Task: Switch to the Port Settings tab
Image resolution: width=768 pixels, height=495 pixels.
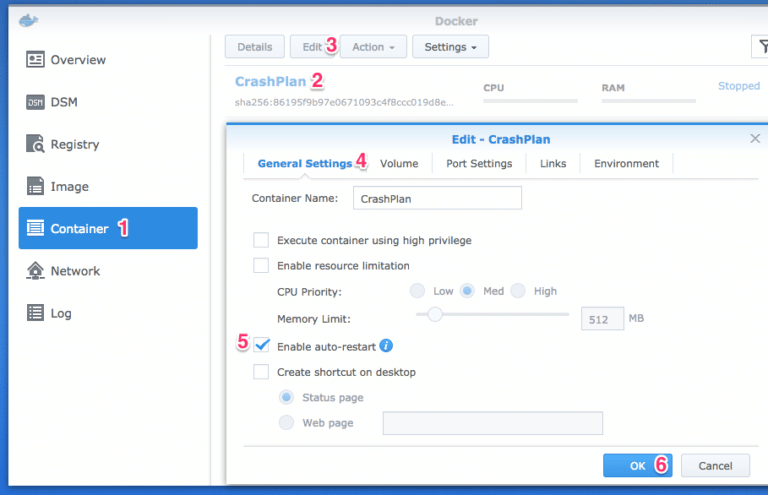Action: tap(479, 164)
